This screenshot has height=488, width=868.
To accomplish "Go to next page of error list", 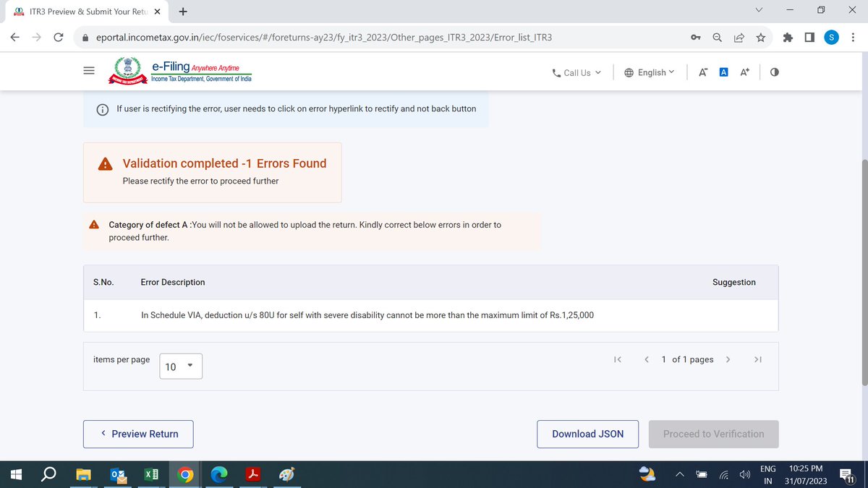I will tap(728, 359).
